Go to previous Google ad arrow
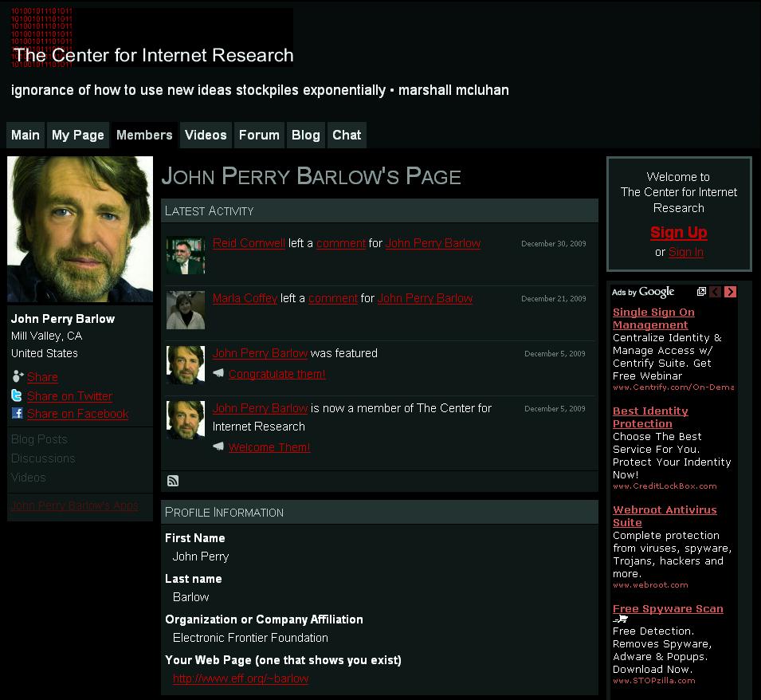This screenshot has height=700, width=761. pos(715,292)
